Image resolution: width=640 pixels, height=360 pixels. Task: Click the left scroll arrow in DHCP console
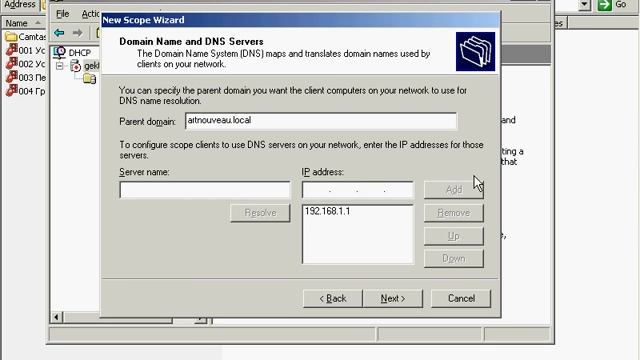[56, 317]
